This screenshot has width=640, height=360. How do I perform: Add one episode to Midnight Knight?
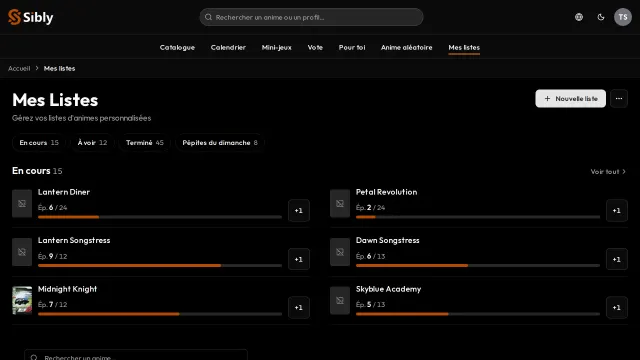click(299, 307)
